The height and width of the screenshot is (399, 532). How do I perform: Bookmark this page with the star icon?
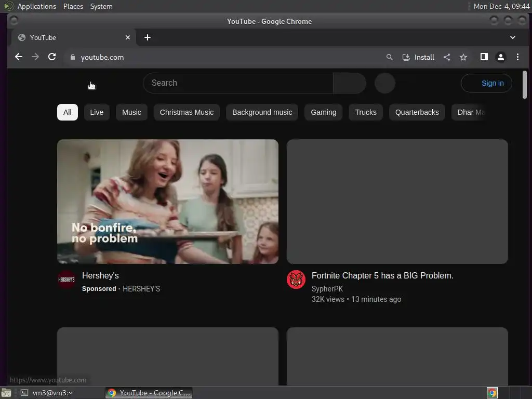(463, 57)
